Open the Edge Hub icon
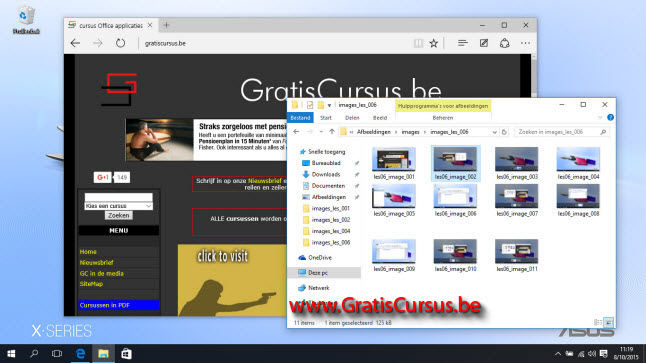The image size is (646, 363). click(x=463, y=43)
